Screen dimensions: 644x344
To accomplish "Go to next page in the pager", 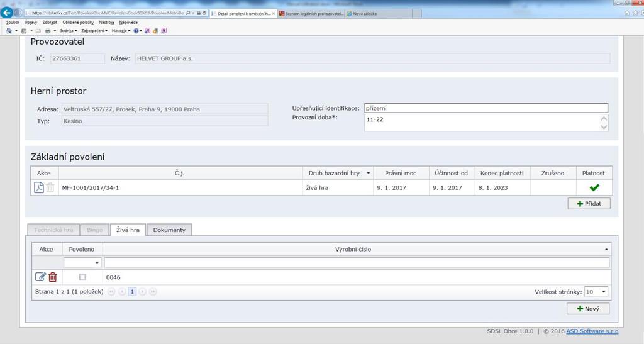I will coord(142,291).
